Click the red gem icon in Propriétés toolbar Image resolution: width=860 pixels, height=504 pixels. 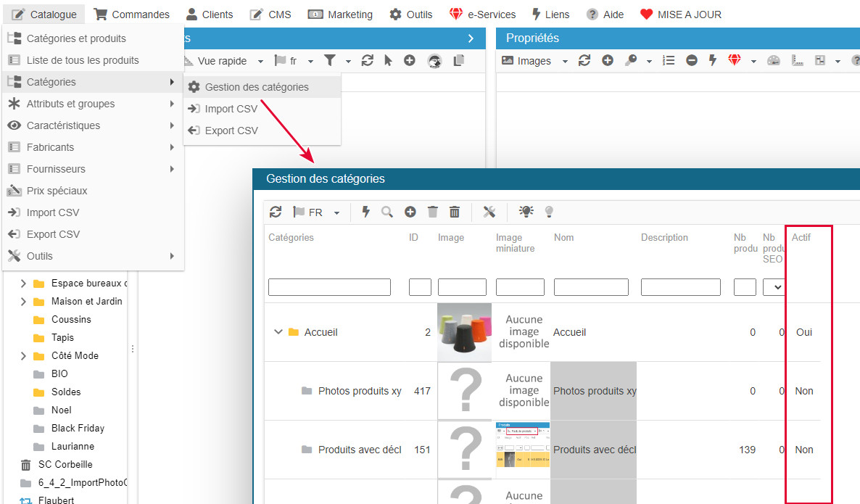click(x=735, y=61)
